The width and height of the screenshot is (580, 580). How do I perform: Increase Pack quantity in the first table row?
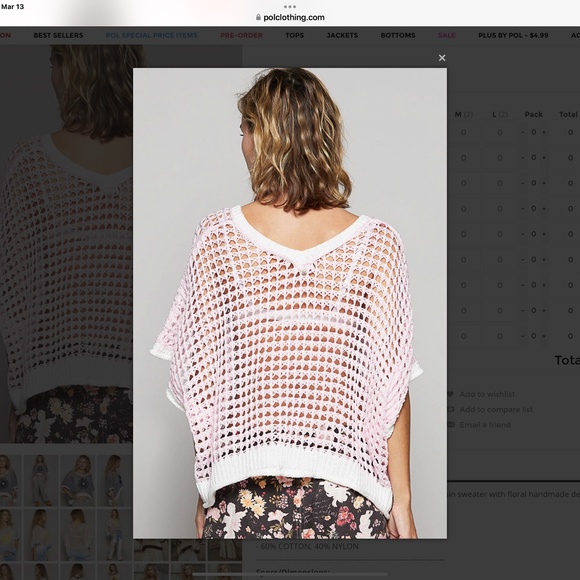click(544, 132)
